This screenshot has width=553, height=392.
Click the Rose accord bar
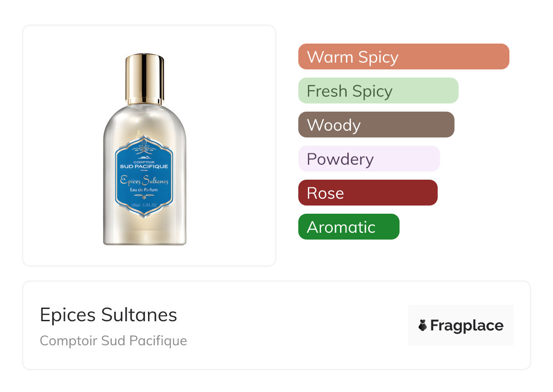(x=368, y=193)
